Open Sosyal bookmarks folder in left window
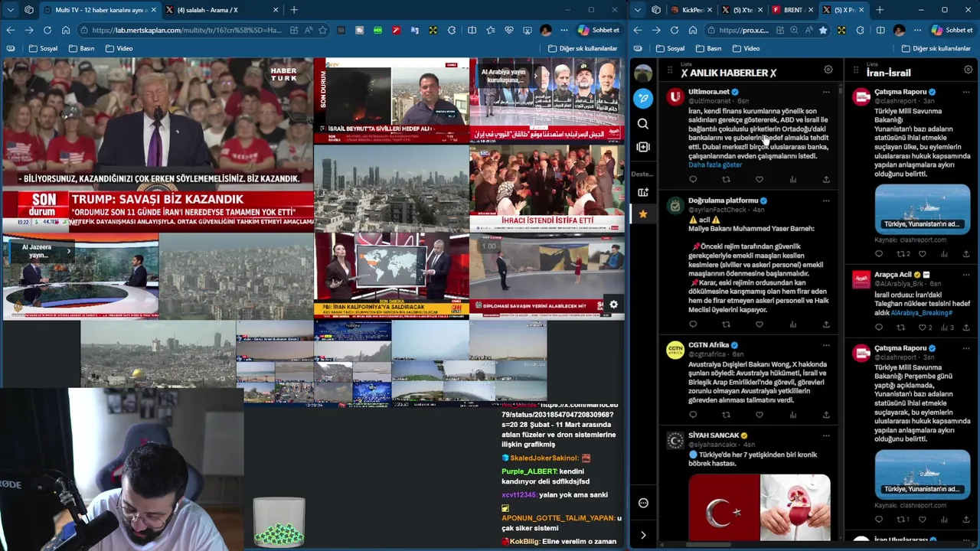Viewport: 980px width, 551px height. point(43,48)
